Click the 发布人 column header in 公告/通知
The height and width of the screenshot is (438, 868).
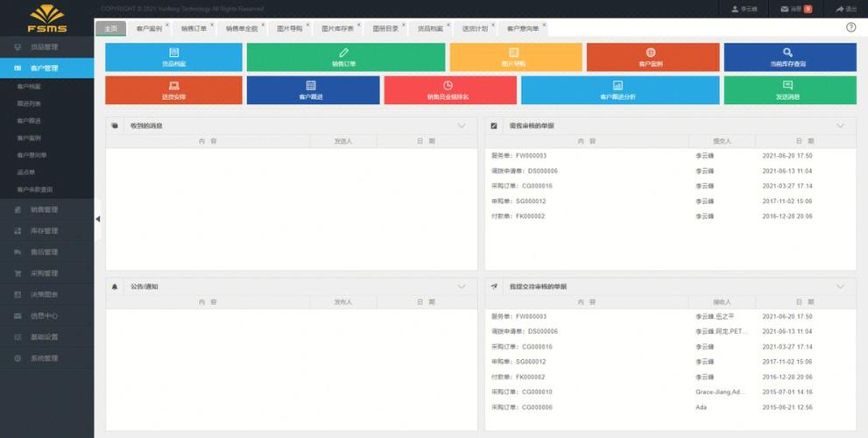click(x=343, y=302)
